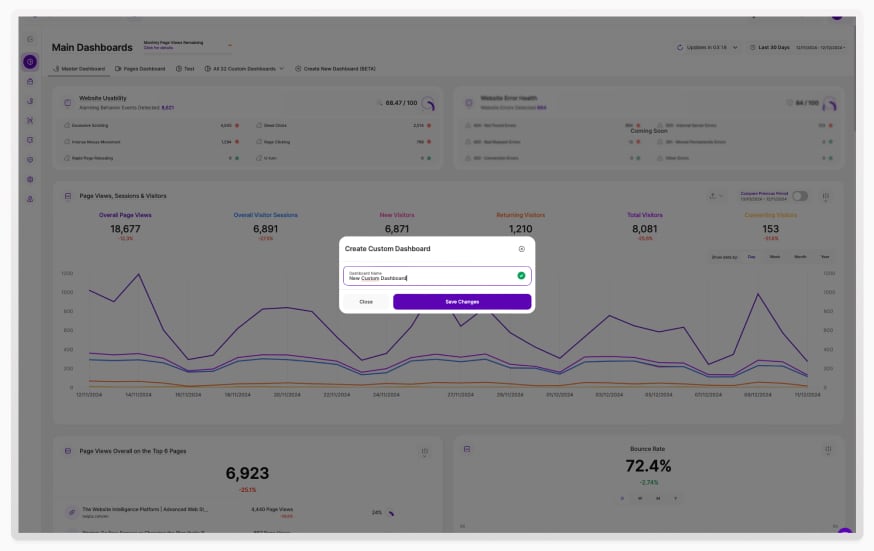
Task: Click the green validation checkmark icon
Action: [x=521, y=276]
